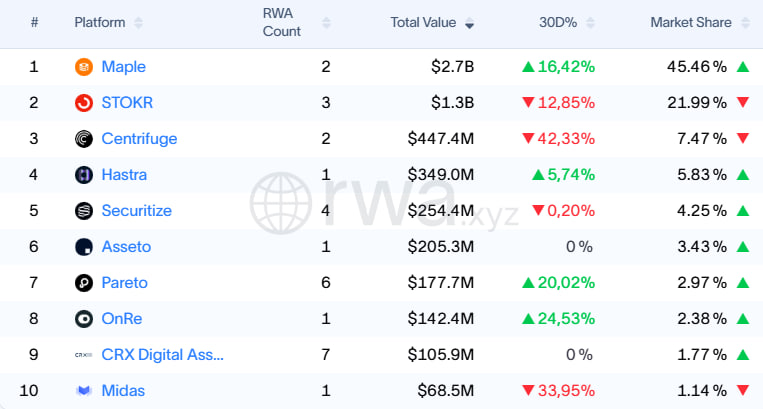Click red down arrow beside 1.14% market share
The height and width of the screenshot is (409, 763).
click(743, 391)
